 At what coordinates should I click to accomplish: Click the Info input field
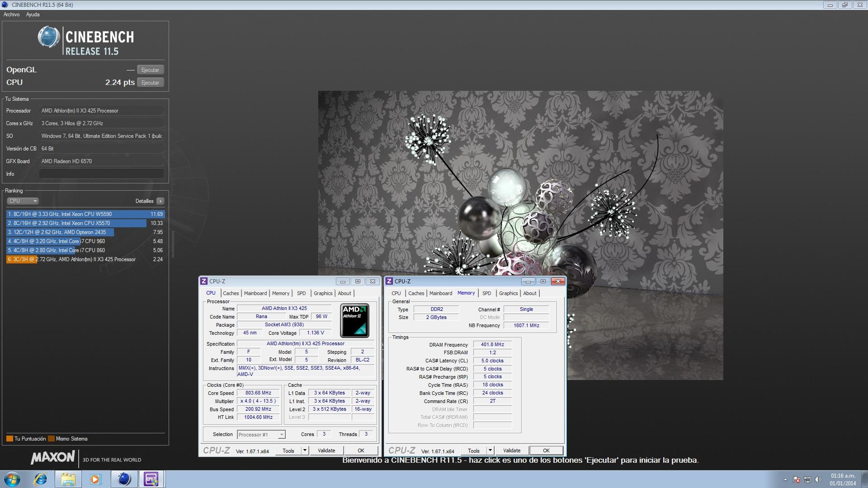click(102, 174)
